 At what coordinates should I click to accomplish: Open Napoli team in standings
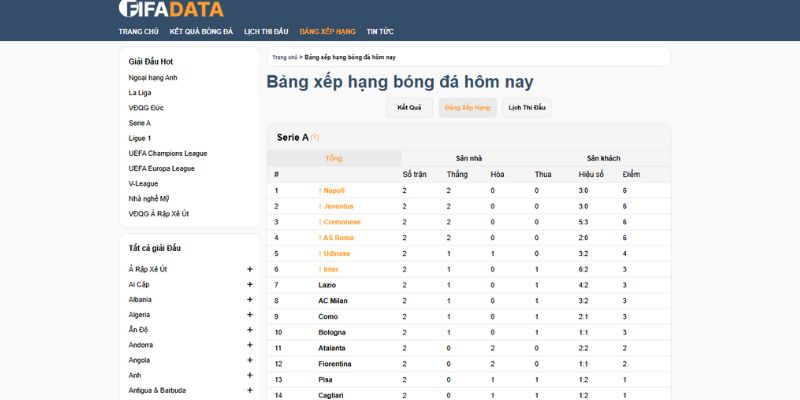[x=334, y=190]
